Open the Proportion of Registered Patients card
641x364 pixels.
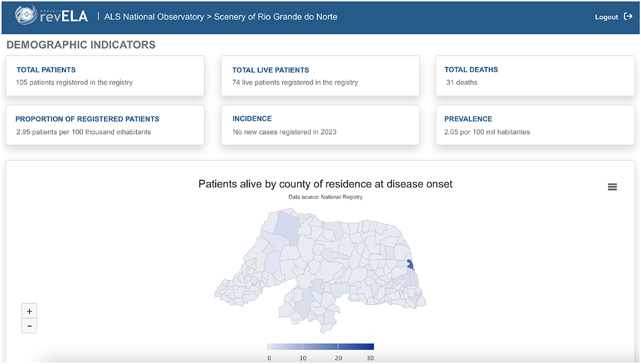coord(105,125)
